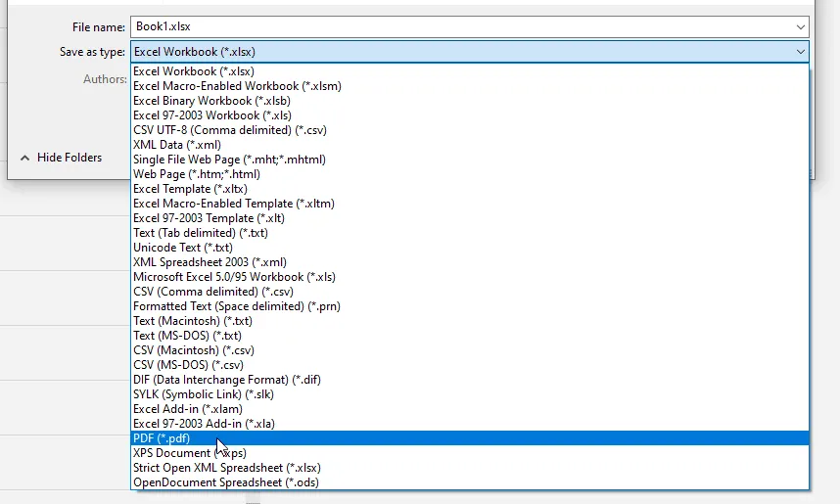This screenshot has height=504, width=840.
Task: Pick Excel 97-2003 Workbook (*.xls)
Action: tap(469, 115)
